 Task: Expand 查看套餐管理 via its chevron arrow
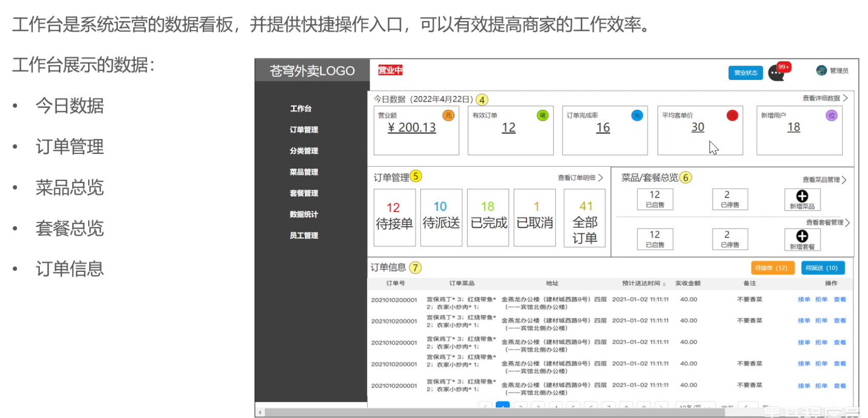click(847, 223)
